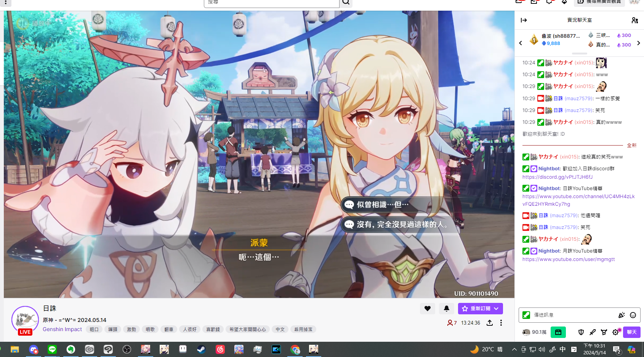Open File Explorer from the taskbar
This screenshot has height=357, width=644.
click(15, 349)
